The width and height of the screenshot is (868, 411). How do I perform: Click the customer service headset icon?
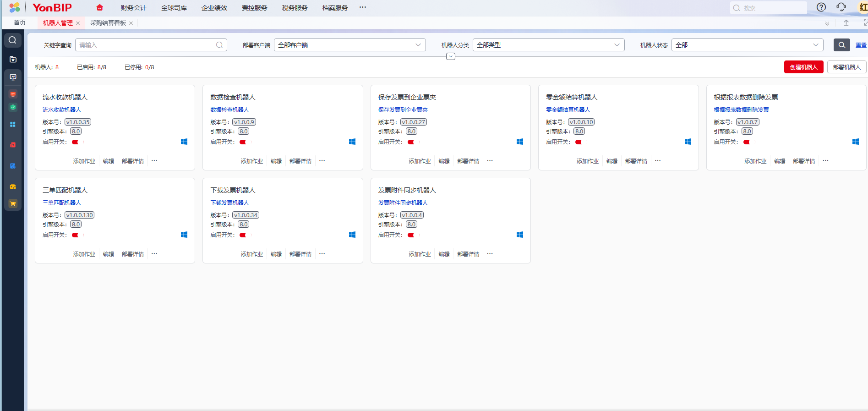[841, 7]
